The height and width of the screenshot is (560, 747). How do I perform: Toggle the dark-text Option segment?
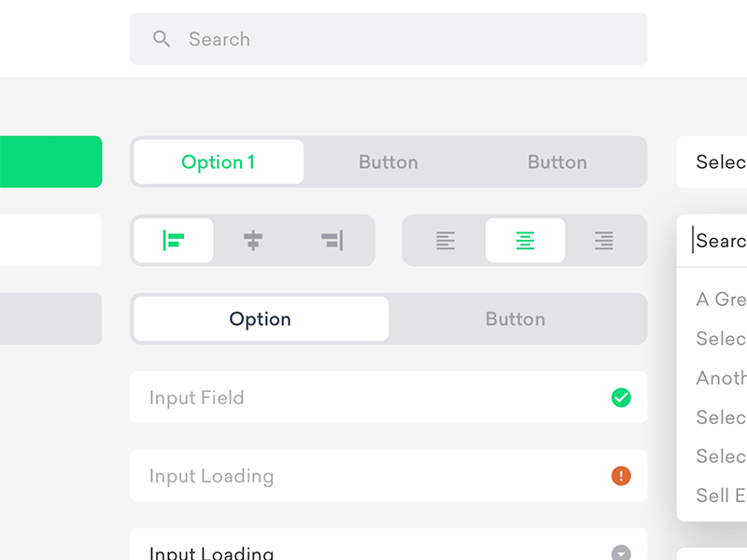coord(261,319)
